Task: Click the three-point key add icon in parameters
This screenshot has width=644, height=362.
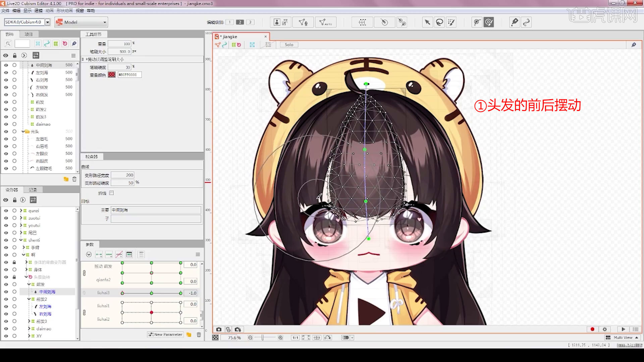Action: click(109, 255)
